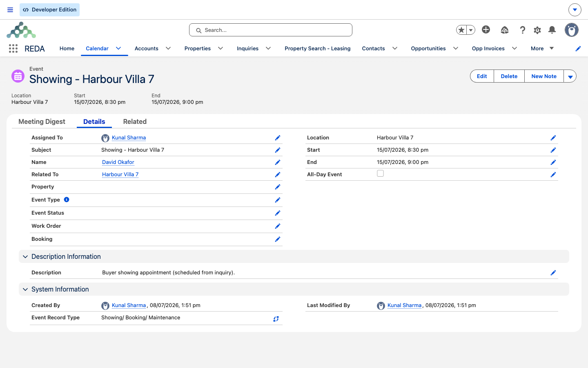Collapse the System Information section

tap(25, 289)
